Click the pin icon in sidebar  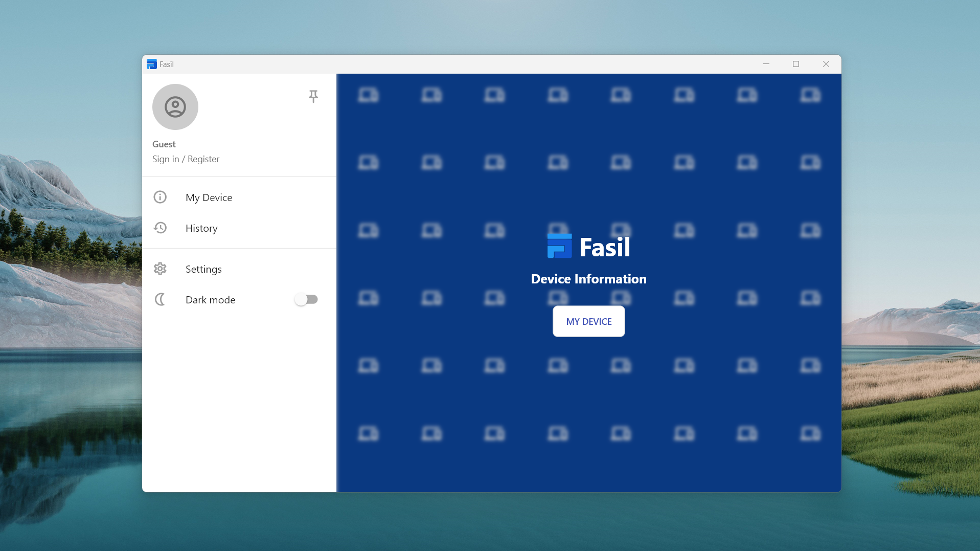pos(313,96)
